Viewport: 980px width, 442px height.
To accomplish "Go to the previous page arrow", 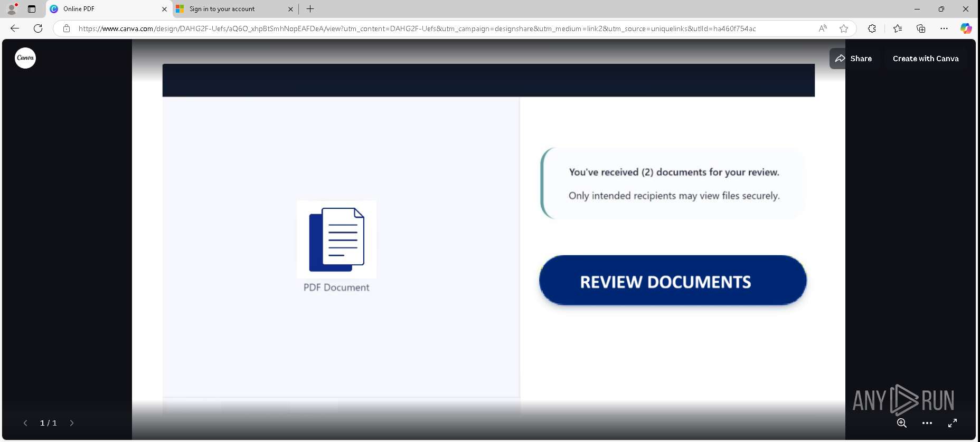I will (25, 423).
